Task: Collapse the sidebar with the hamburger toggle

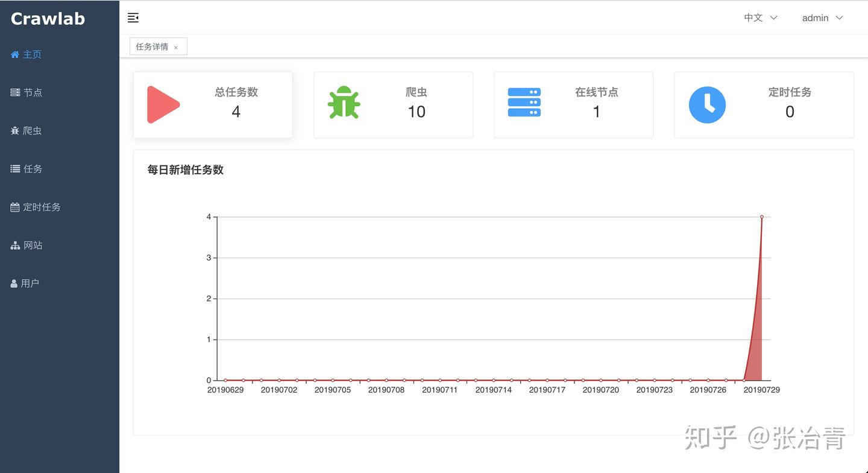Action: pos(133,18)
